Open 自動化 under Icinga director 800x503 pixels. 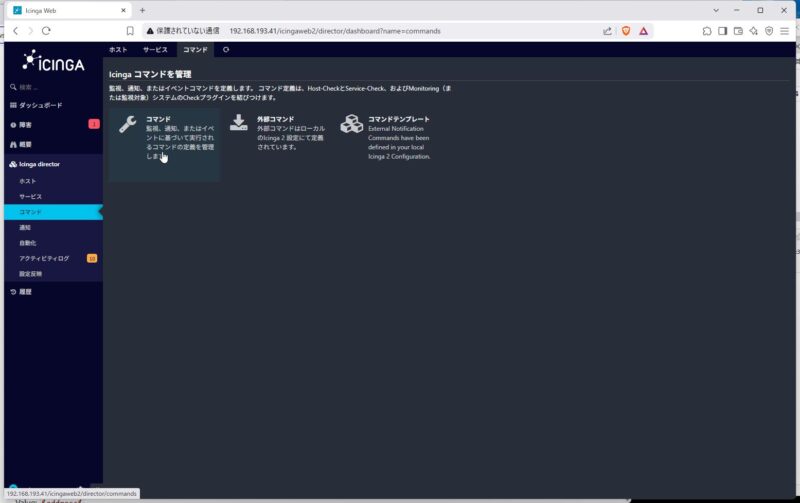[x=53, y=243]
